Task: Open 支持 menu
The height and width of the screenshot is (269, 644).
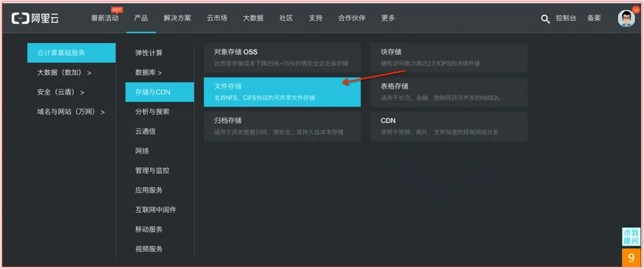Action: pyautogui.click(x=316, y=18)
